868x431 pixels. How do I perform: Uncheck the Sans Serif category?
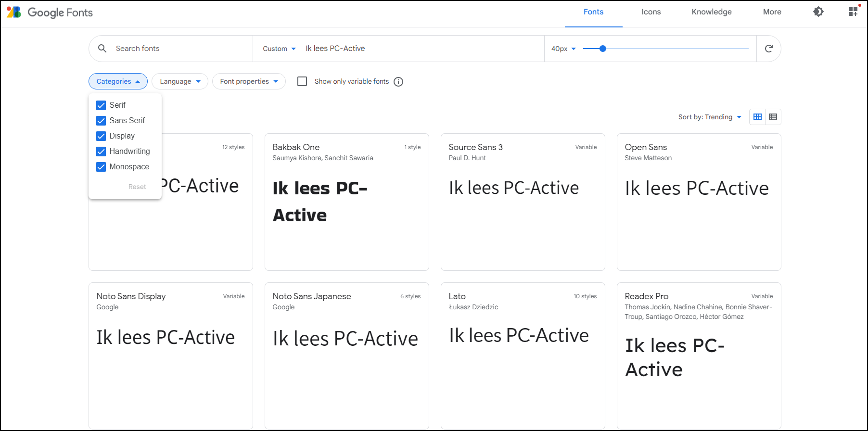[x=101, y=121]
